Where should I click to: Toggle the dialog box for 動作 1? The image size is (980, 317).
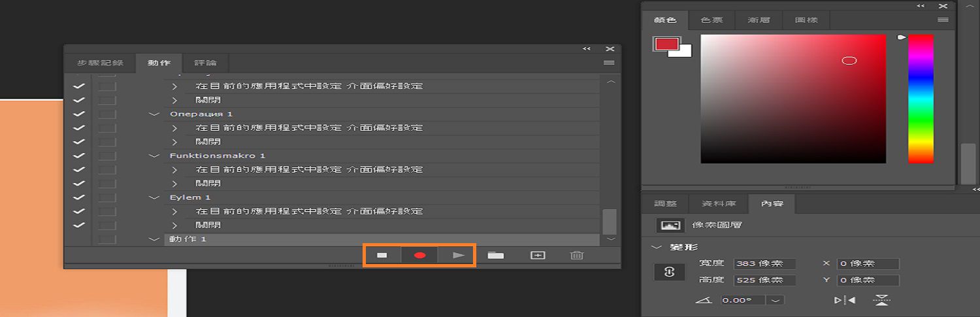[107, 239]
